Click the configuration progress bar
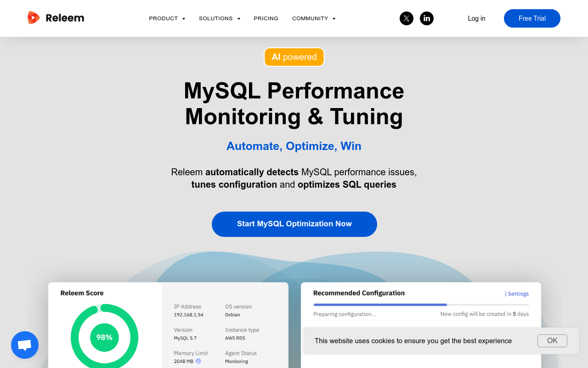Screen dimensions: 588x368 click(x=421, y=305)
